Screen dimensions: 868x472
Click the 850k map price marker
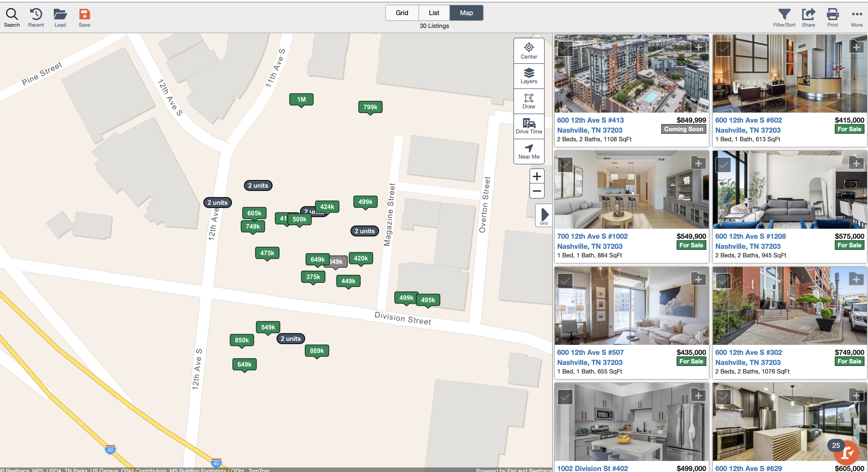click(x=242, y=340)
